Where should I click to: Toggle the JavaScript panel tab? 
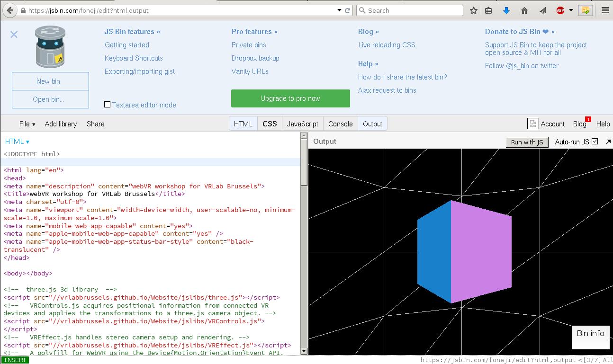[x=303, y=124]
